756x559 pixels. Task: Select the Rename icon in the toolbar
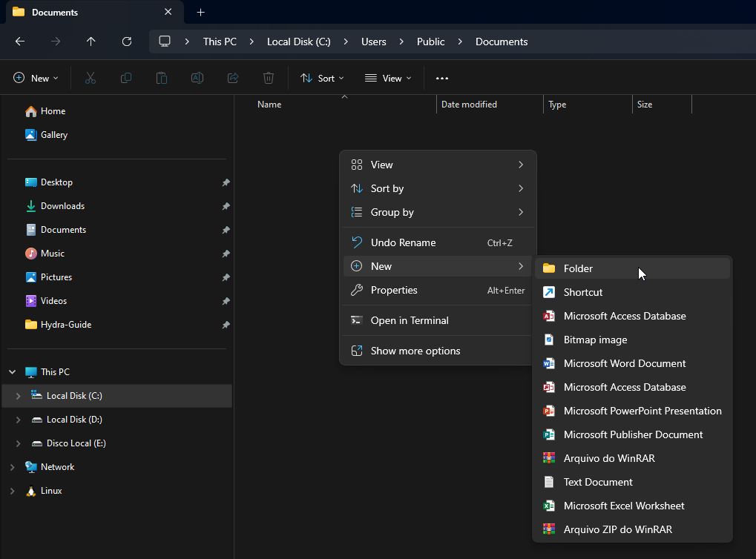pos(197,77)
